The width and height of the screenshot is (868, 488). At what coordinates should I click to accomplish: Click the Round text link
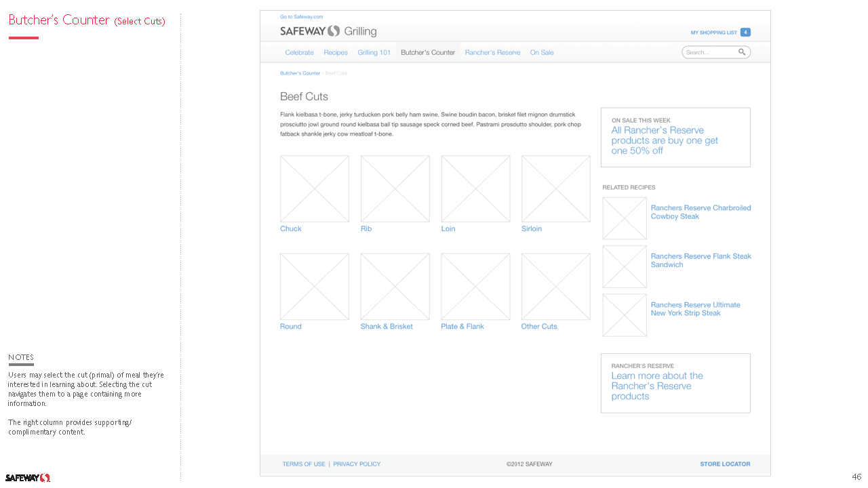click(291, 326)
